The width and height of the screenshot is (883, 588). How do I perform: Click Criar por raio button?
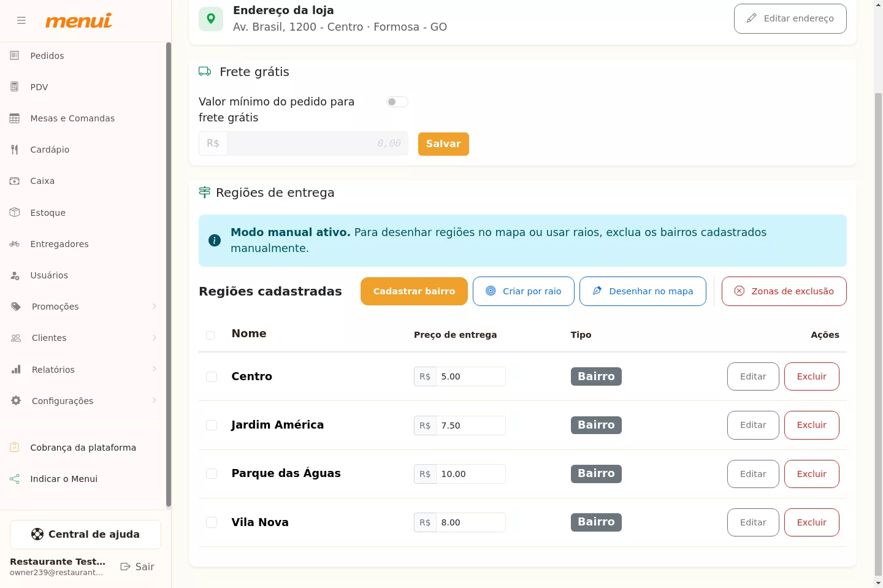tap(524, 291)
